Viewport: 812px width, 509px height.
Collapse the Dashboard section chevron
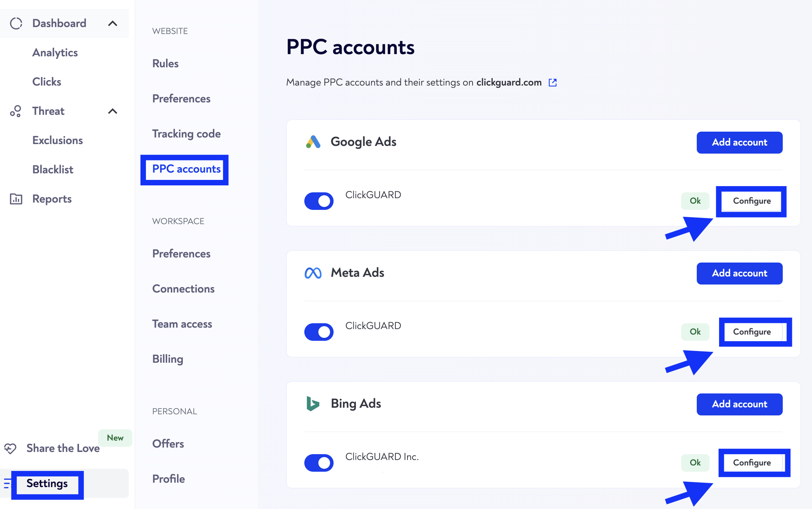click(x=113, y=23)
